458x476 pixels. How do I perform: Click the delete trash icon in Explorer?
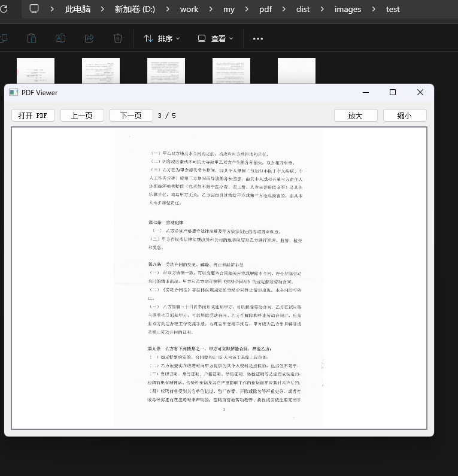click(118, 38)
